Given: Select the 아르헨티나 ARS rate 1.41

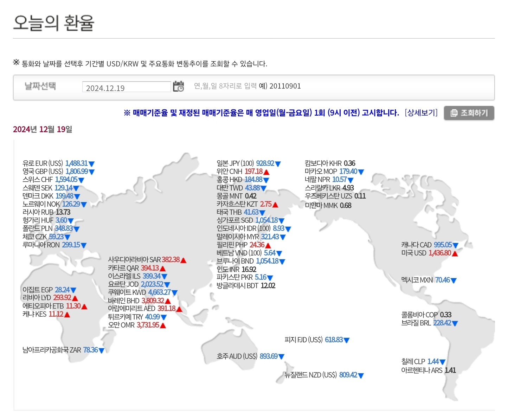Looking at the screenshot, I should click(x=450, y=370).
